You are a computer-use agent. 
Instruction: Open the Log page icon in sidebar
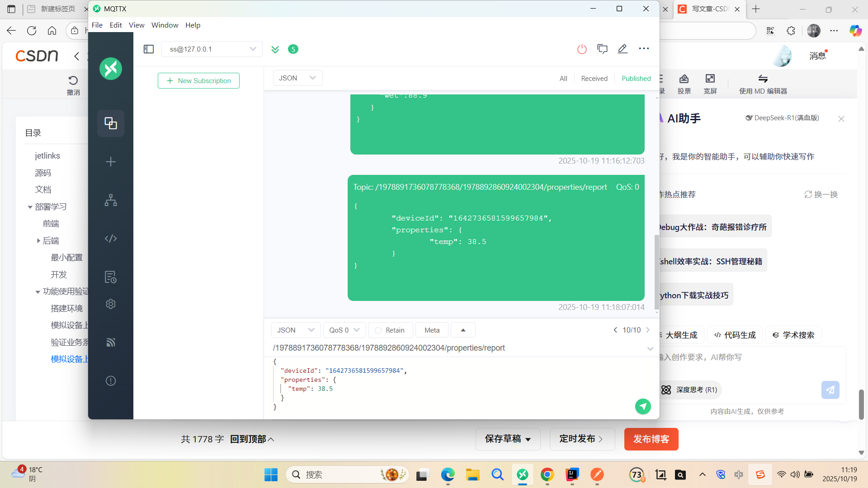[x=111, y=277]
